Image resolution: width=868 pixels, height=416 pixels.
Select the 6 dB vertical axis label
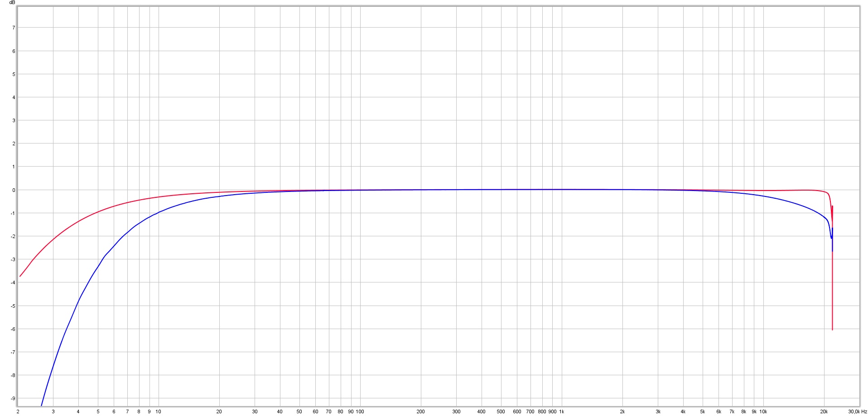14,51
